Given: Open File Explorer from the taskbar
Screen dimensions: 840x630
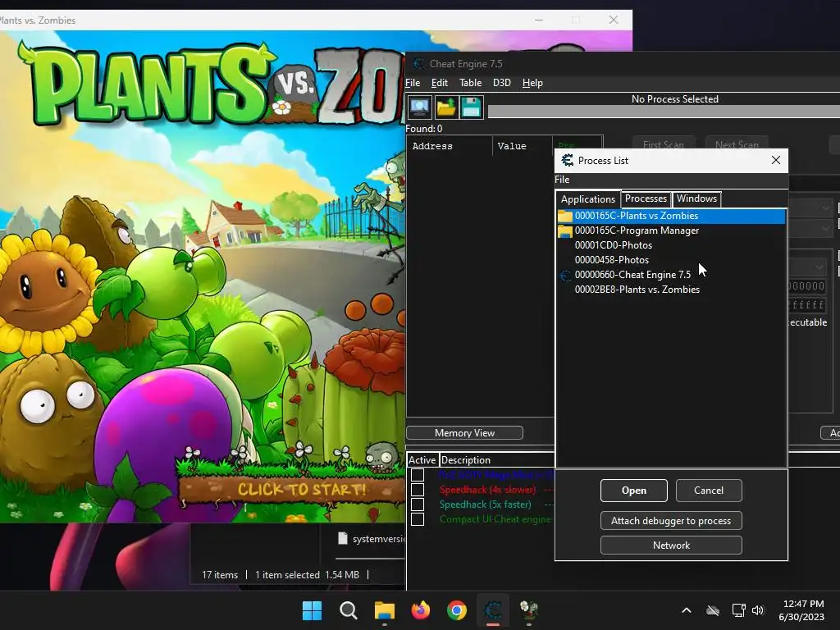Looking at the screenshot, I should tap(385, 610).
